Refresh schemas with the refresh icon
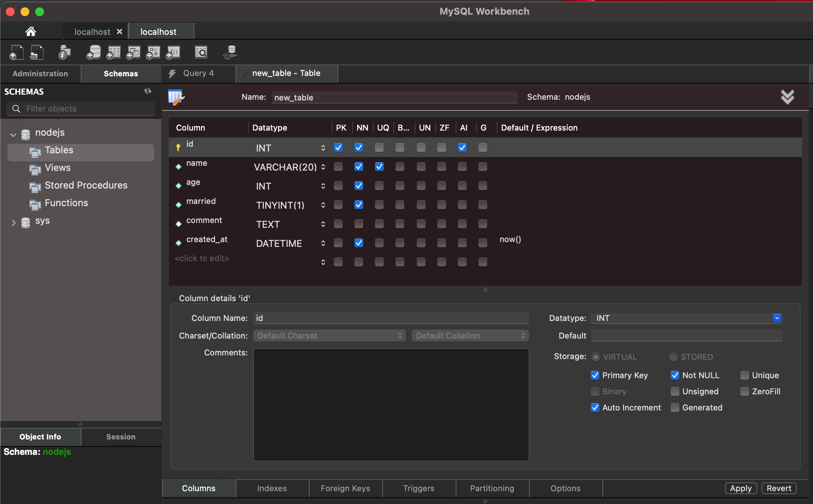The height and width of the screenshot is (504, 813). [148, 91]
